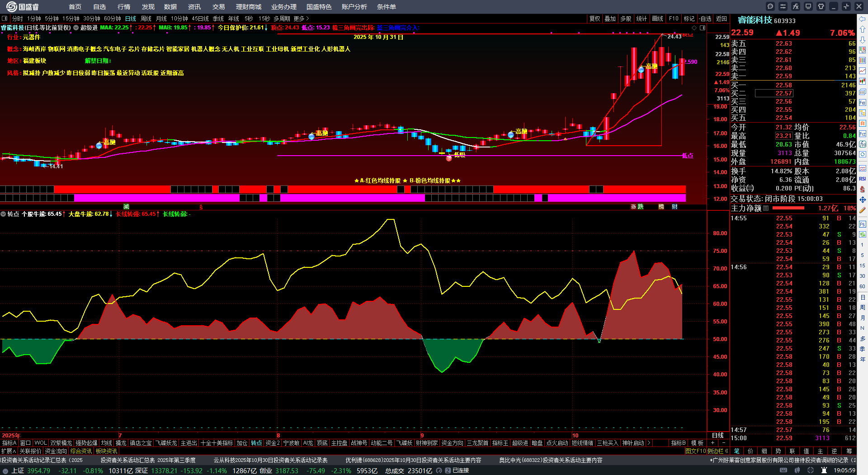The height and width of the screenshot is (475, 868).
Task: Open the F10 company info sidebar icon
Action: click(863, 102)
